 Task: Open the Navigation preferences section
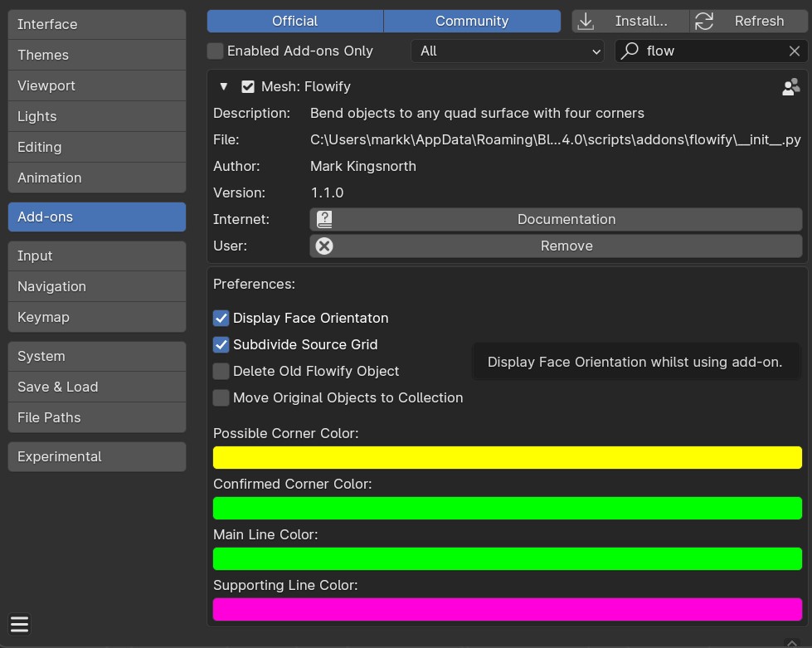pos(97,286)
